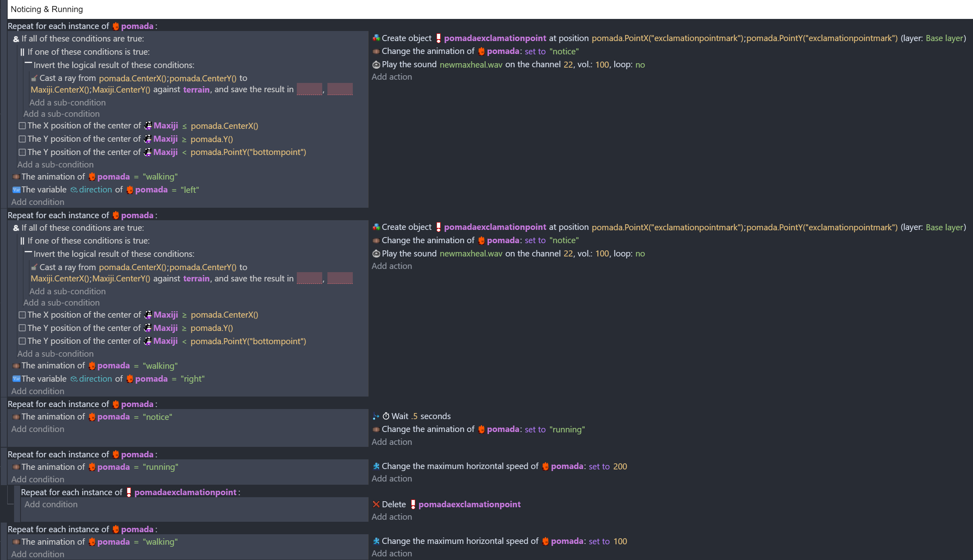Click 'Add action' below the Wait .5 seconds event
This screenshot has height=560, width=973.
coord(391,442)
